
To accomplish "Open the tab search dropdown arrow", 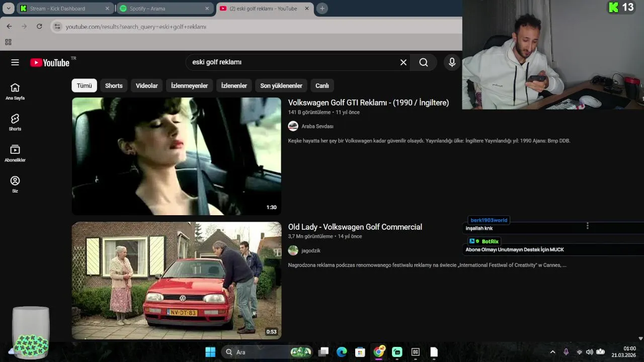I will pyautogui.click(x=9, y=8).
